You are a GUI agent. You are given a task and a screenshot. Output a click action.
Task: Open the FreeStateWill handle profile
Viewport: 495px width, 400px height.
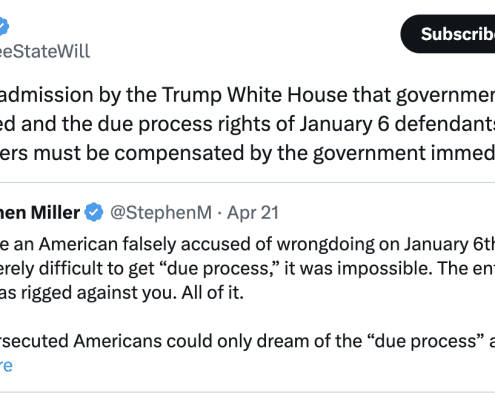(45, 51)
